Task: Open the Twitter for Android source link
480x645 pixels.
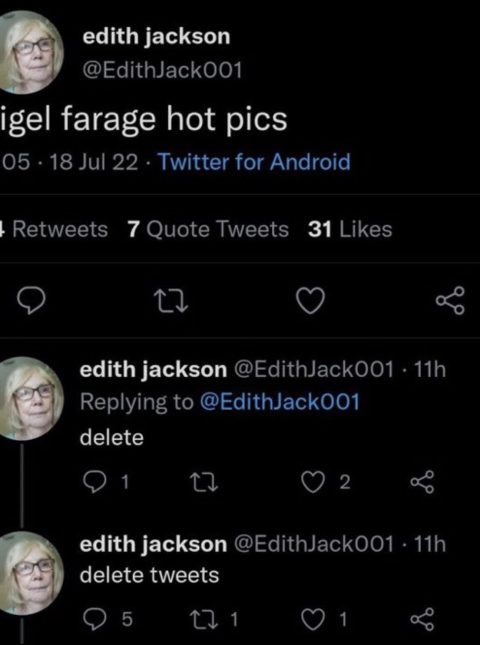Action: (255, 162)
